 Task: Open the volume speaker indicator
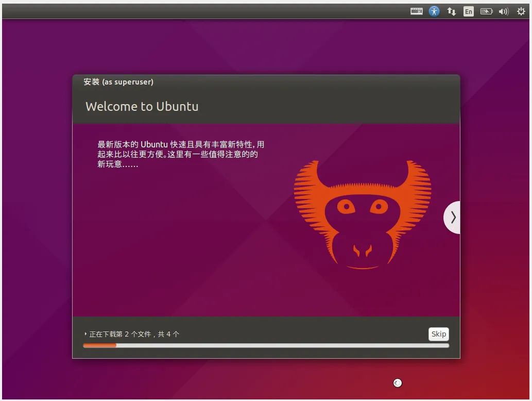pyautogui.click(x=503, y=11)
